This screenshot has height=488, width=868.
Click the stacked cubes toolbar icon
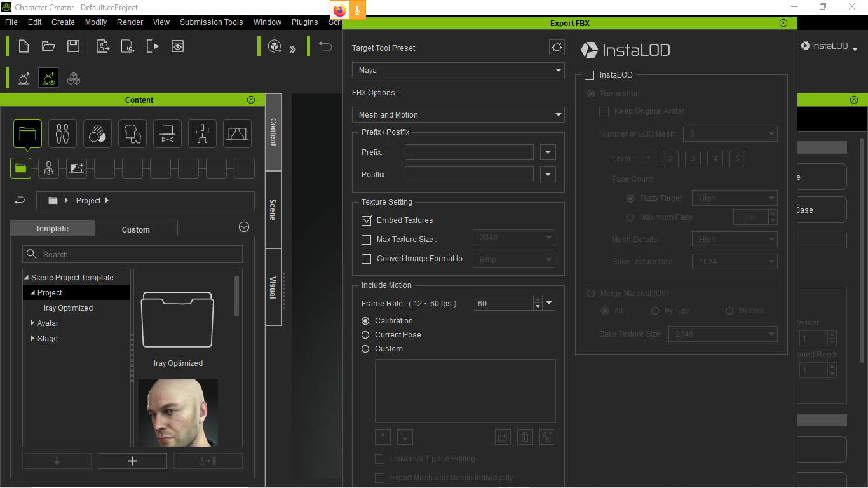click(74, 78)
